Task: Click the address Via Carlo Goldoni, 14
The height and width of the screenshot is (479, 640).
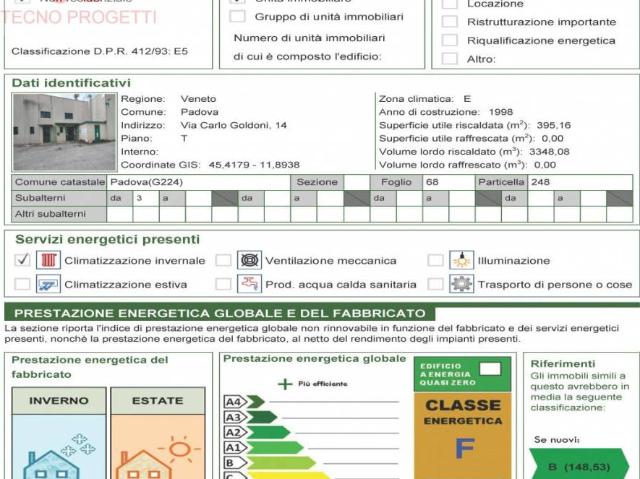Action: 233,125
